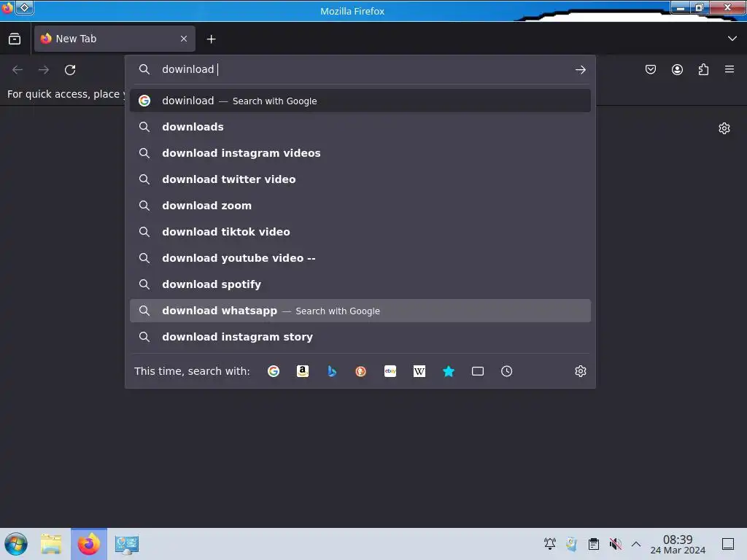Open a new tab with plus button
The width and height of the screenshot is (747, 560).
pyautogui.click(x=211, y=39)
